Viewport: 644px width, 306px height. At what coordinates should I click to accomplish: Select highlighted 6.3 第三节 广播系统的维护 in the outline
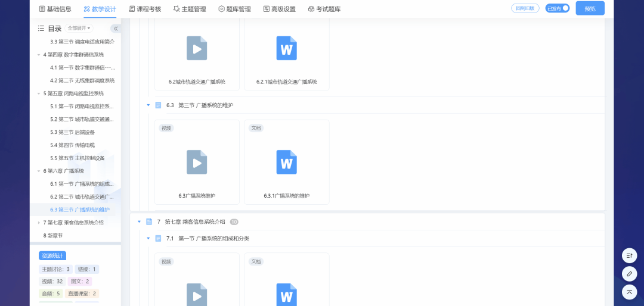80,210
